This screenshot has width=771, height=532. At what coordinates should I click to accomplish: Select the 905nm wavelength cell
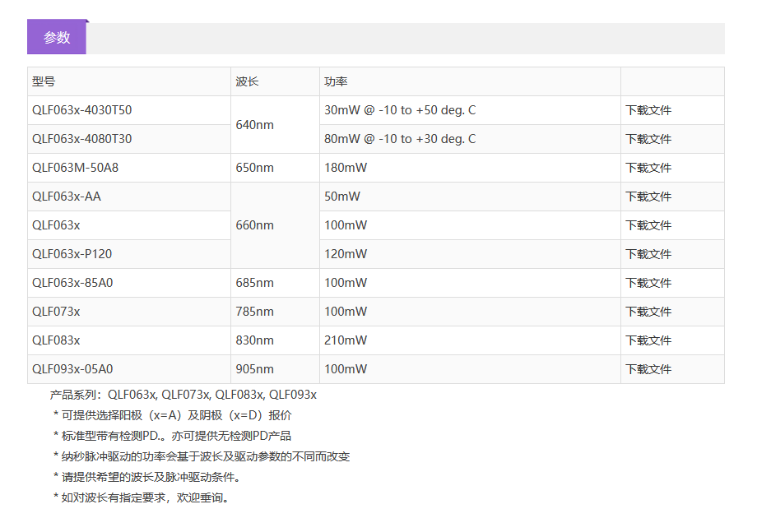pyautogui.click(x=254, y=369)
